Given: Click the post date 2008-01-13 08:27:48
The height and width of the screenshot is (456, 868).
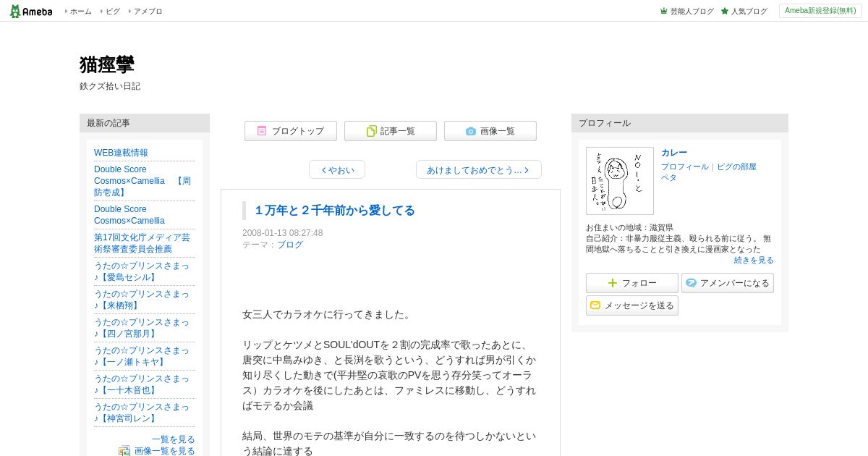Looking at the screenshot, I should 283,233.
